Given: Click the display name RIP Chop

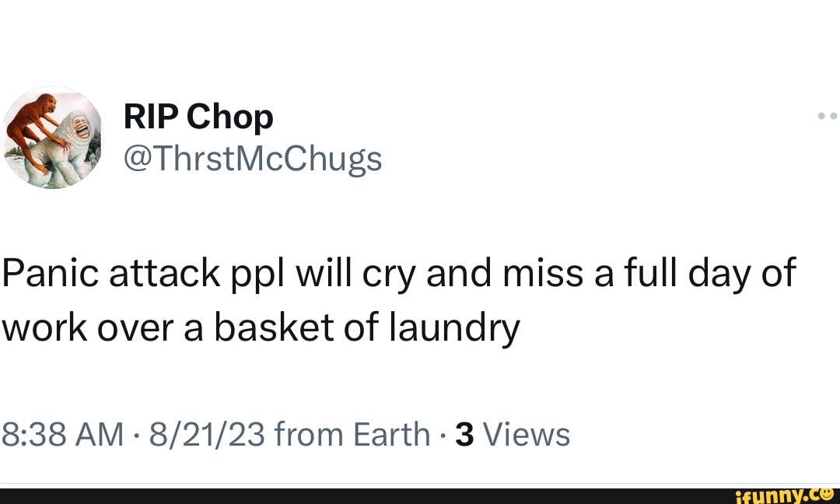Looking at the screenshot, I should (198, 117).
